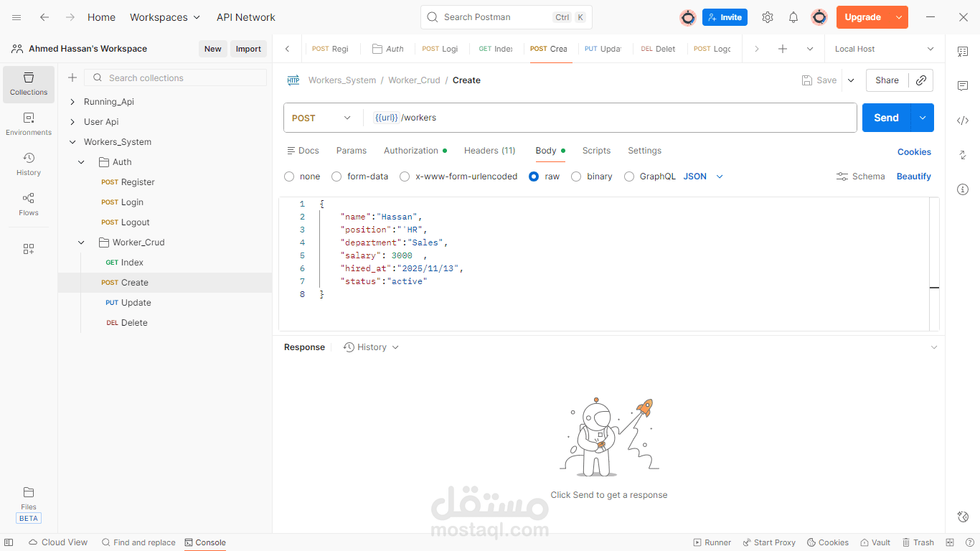The height and width of the screenshot is (551, 980).
Task: Open the settings gear icon
Action: pos(768,17)
